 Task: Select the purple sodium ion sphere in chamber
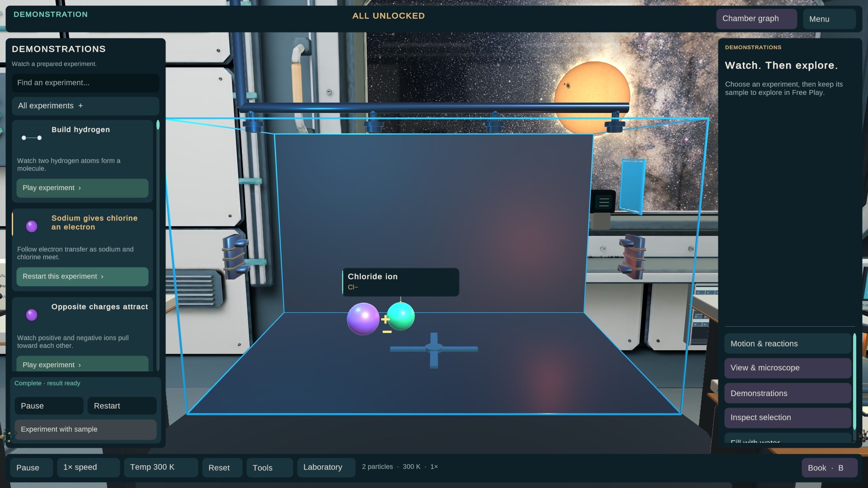coord(363,319)
